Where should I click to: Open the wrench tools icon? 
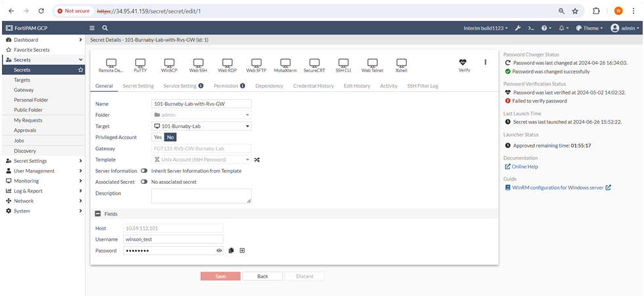coord(518,28)
